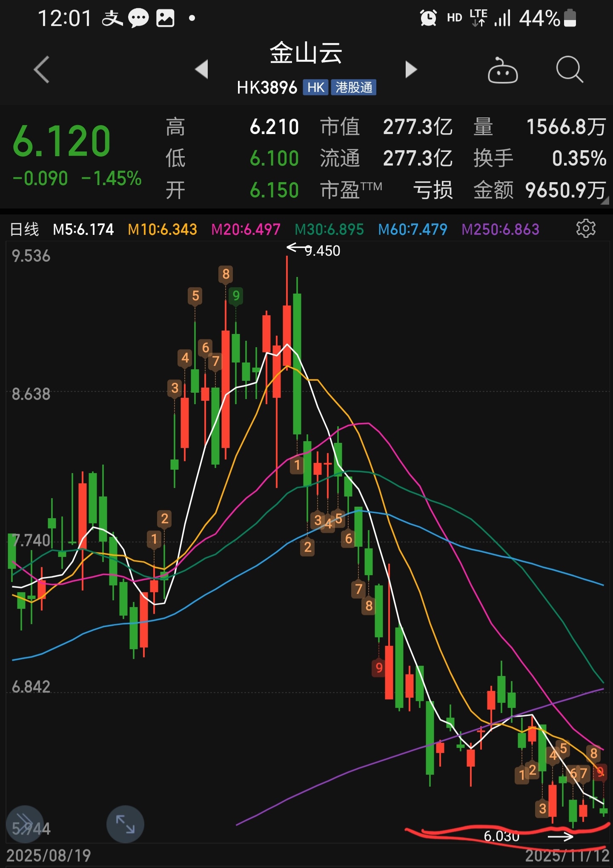Viewport: 613px width, 868px height.
Task: Tap the stock name 金山云
Action: [306, 53]
